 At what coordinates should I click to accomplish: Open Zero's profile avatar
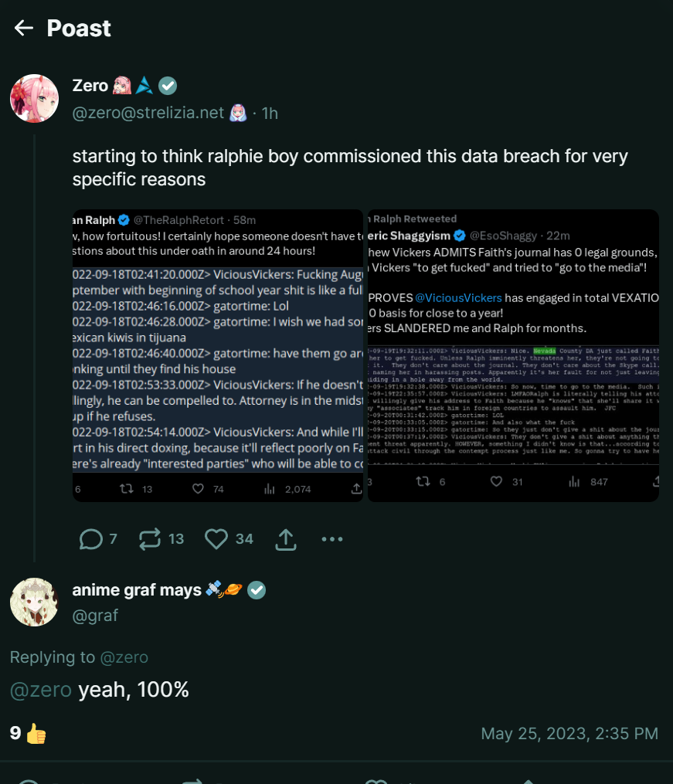(35, 99)
